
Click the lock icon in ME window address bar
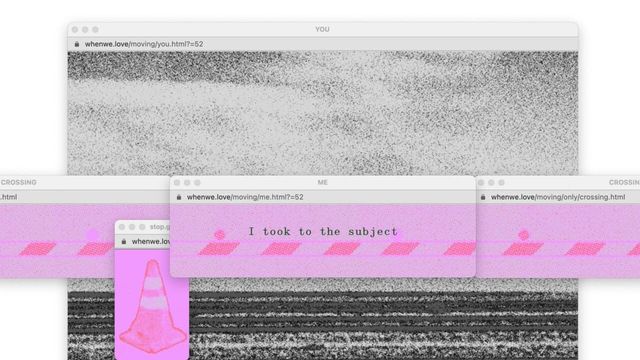[x=179, y=197]
